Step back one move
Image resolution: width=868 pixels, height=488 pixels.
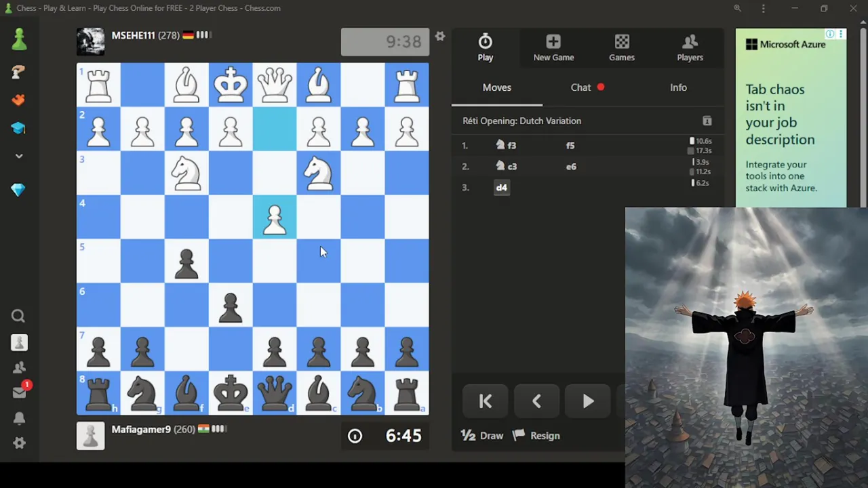click(536, 401)
